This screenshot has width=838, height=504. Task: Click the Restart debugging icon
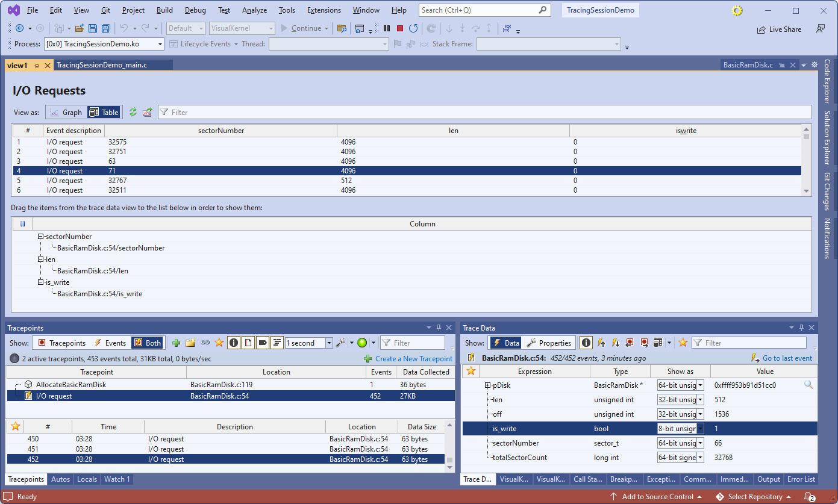413,28
